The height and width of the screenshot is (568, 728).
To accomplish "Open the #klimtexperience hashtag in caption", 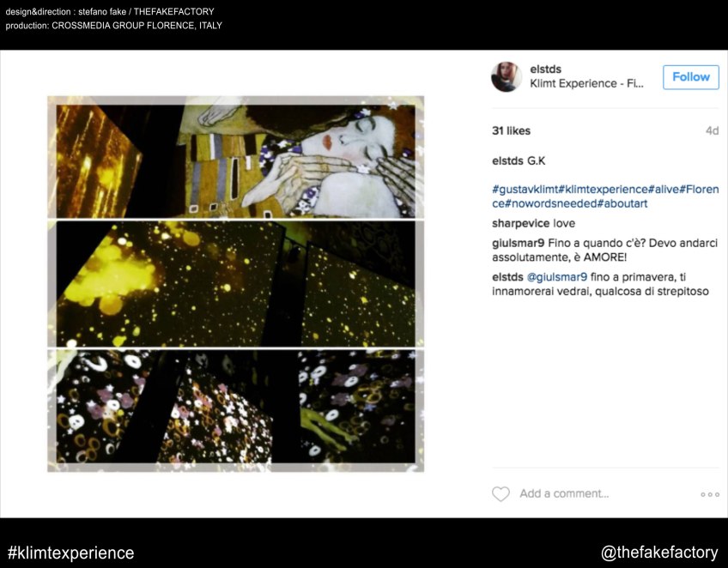I will coord(603,190).
